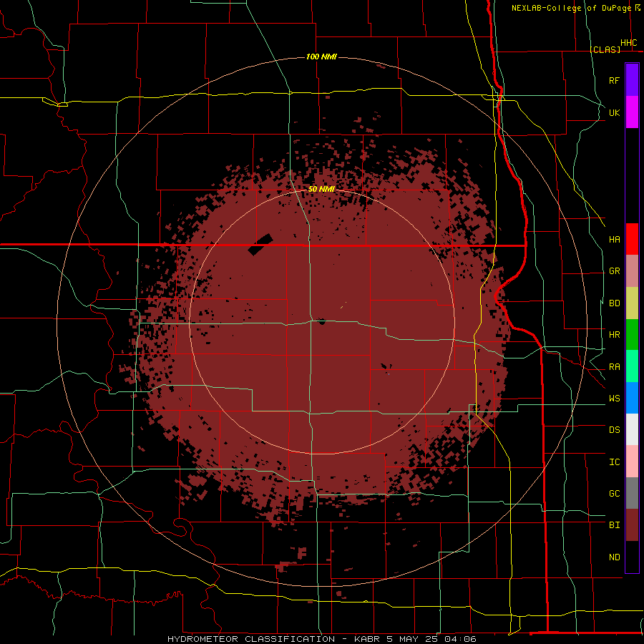Image resolution: width=644 pixels, height=644 pixels.
Task: Click the BI legend label
Action: [x=614, y=525]
